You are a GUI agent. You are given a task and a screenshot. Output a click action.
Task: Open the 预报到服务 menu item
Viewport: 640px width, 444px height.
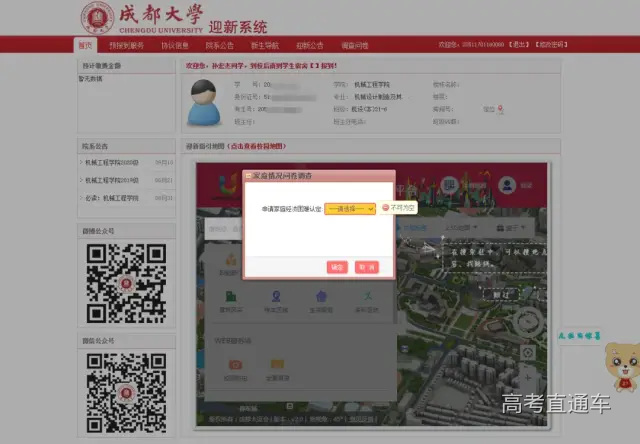pyautogui.click(x=127, y=46)
